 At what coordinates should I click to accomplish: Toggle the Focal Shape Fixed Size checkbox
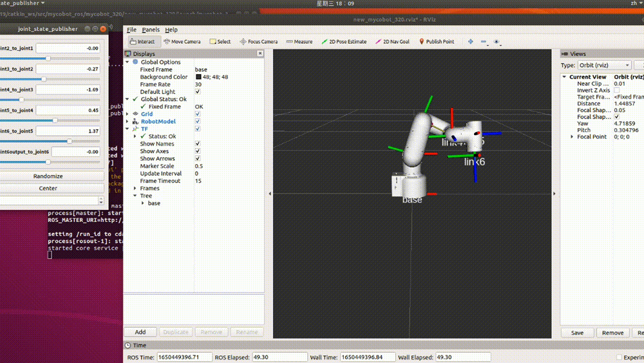coord(617,116)
